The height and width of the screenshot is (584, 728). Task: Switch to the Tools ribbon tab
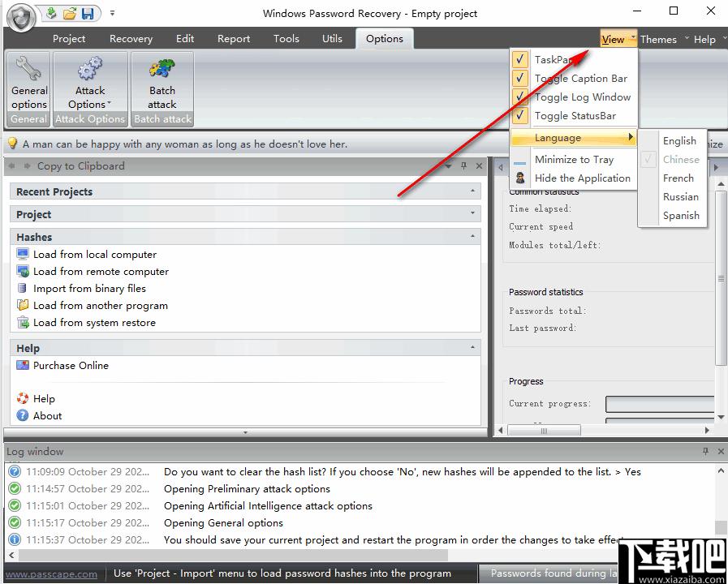[286, 38]
